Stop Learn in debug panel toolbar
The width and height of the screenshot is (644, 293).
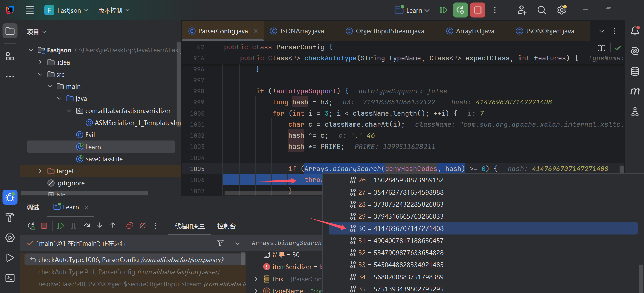pyautogui.click(x=44, y=226)
